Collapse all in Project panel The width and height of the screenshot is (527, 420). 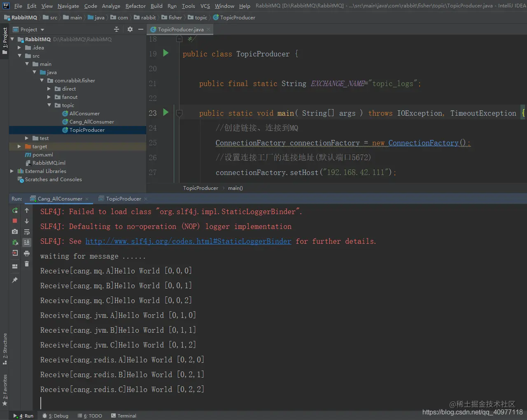coord(117,29)
